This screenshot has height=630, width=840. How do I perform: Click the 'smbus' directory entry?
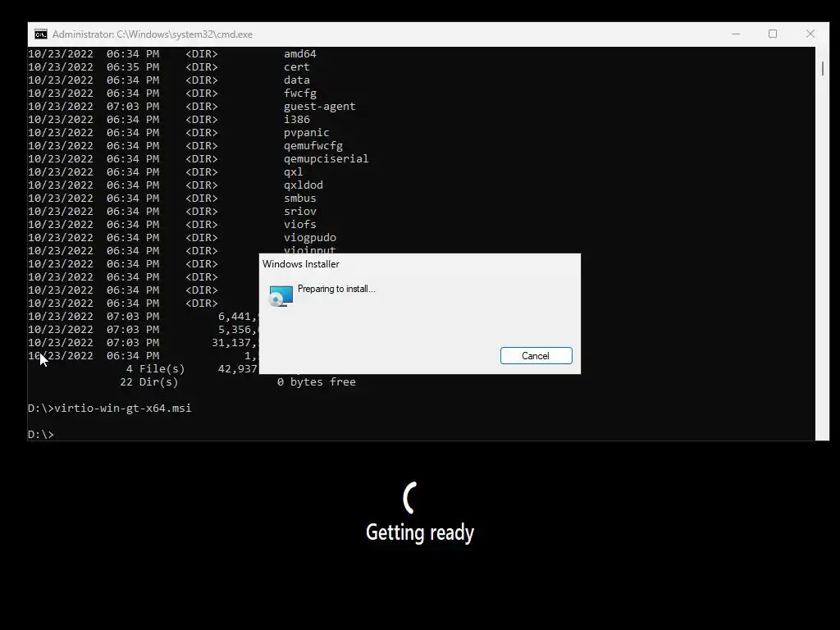coord(300,199)
